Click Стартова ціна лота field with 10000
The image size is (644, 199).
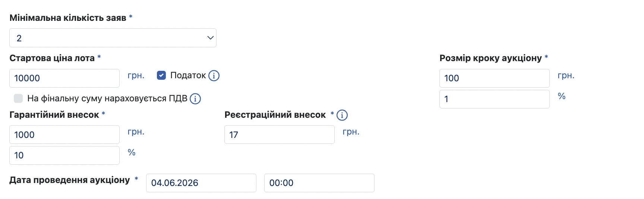click(x=64, y=78)
